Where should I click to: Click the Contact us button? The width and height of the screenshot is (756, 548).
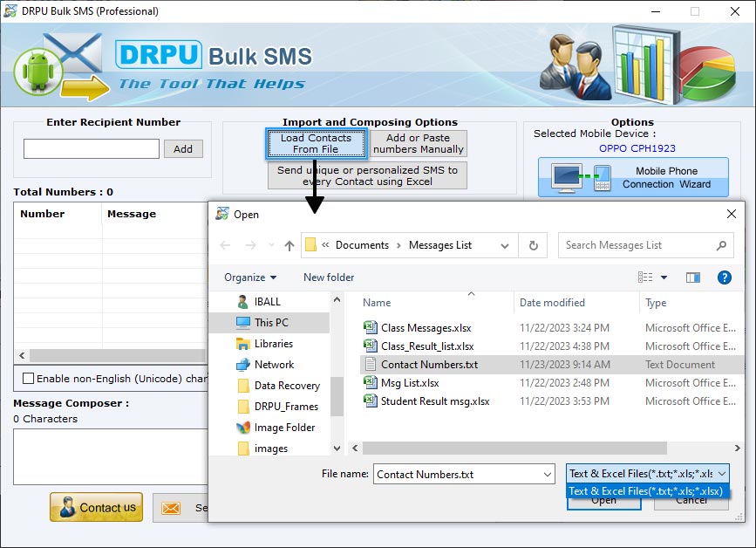click(x=97, y=508)
